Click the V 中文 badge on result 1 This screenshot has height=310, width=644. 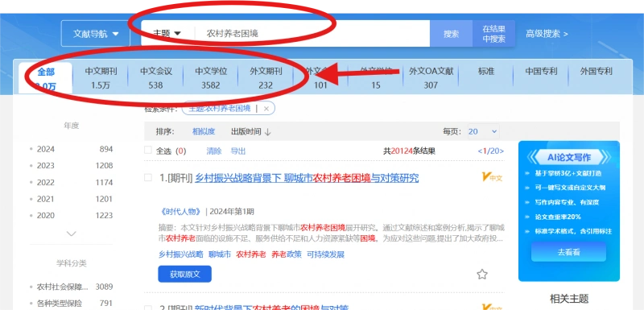(x=492, y=177)
